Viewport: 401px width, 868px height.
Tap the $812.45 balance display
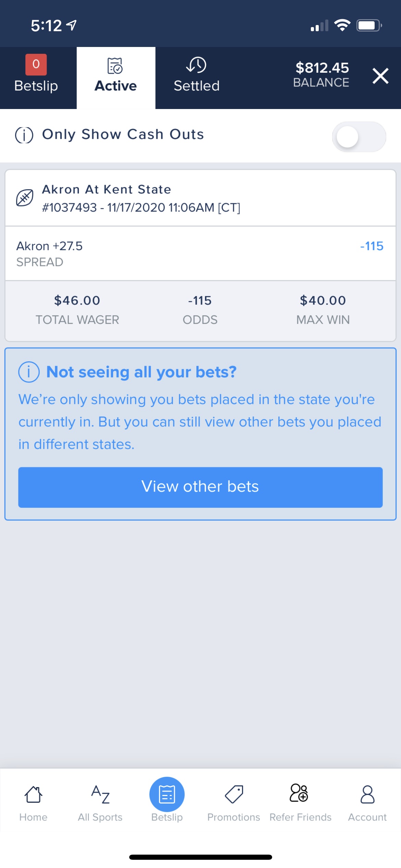click(x=322, y=74)
